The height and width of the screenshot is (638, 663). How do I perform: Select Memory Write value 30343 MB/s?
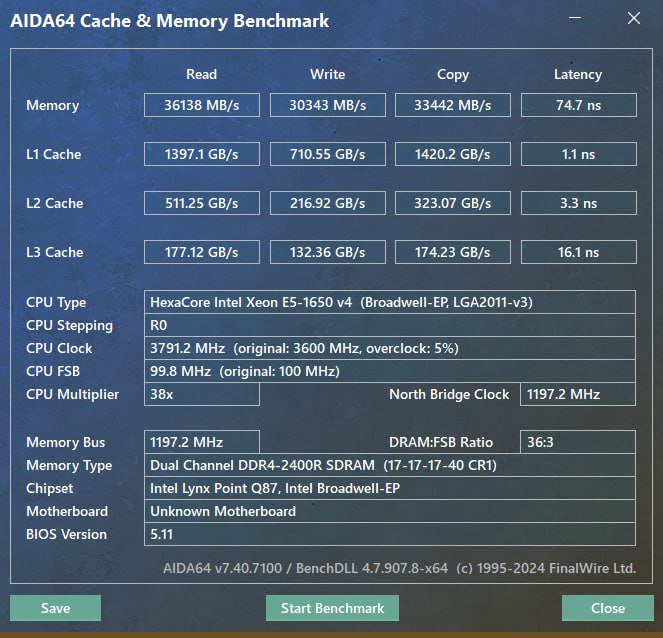coord(328,105)
